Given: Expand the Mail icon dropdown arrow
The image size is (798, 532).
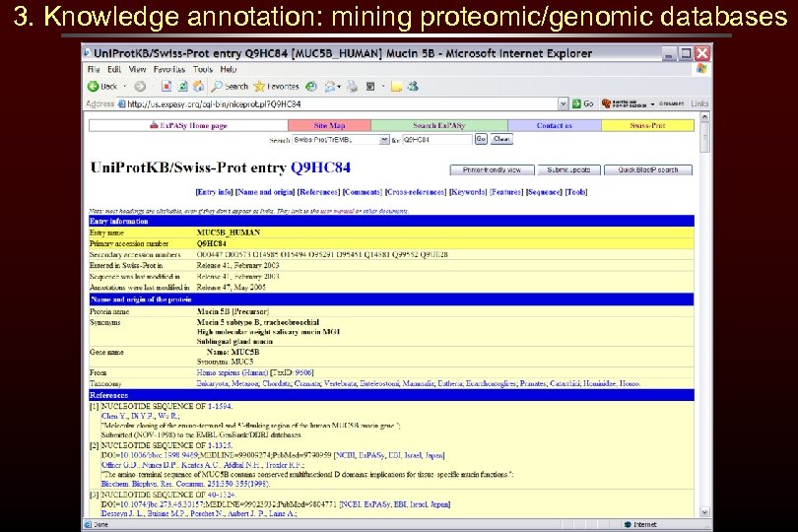Looking at the screenshot, I should click(339, 87).
